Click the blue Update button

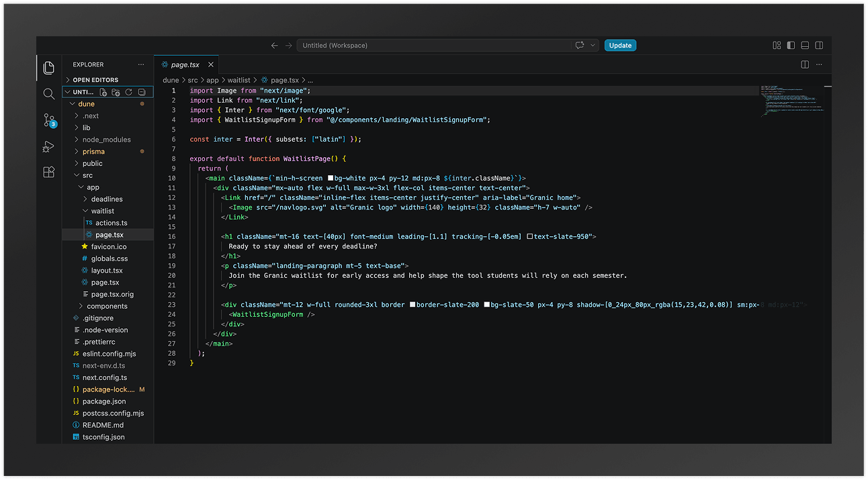click(620, 46)
